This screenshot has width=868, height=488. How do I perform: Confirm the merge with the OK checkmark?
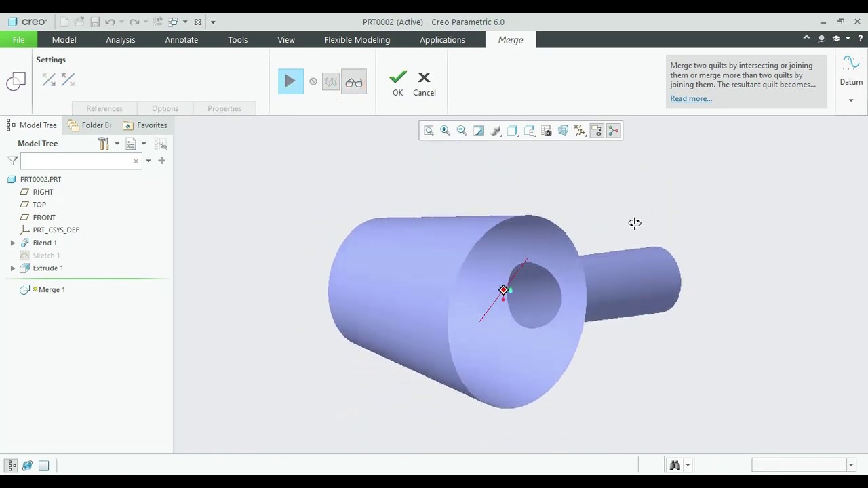tap(398, 83)
